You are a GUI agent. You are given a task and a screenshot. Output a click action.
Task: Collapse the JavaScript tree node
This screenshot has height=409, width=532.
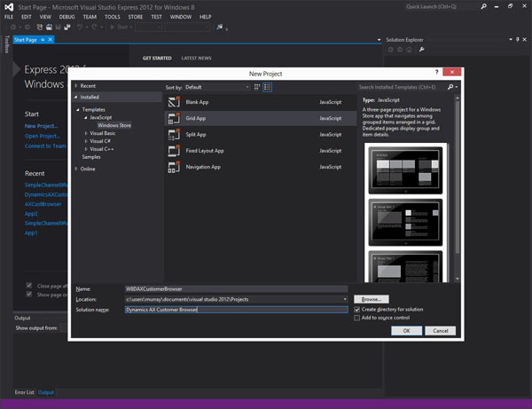86,117
